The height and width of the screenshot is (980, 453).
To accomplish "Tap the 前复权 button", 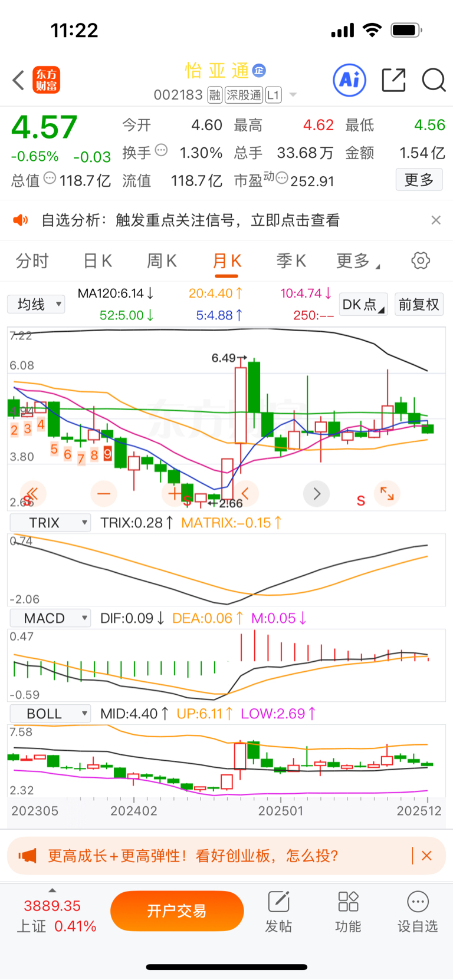I will [x=419, y=304].
